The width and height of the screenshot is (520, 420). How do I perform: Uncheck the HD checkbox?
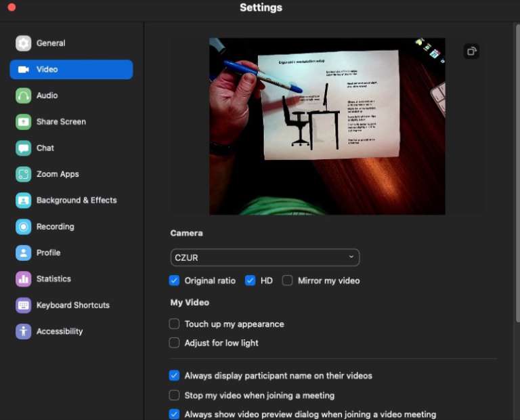pyautogui.click(x=251, y=280)
